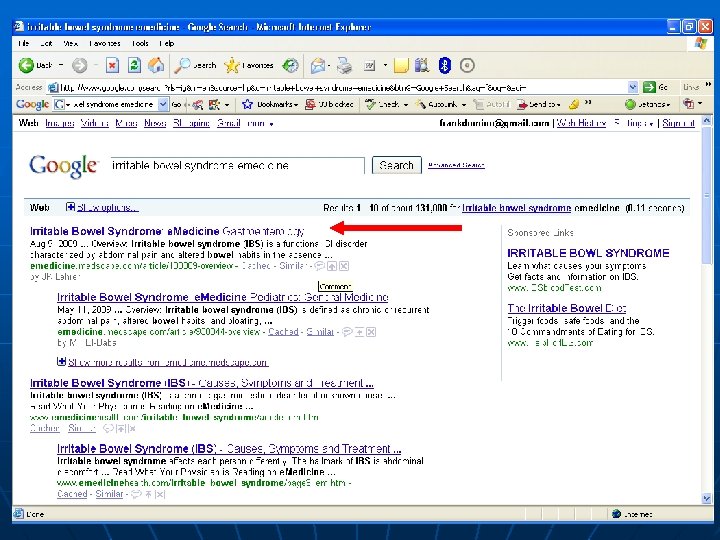The height and width of the screenshot is (540, 720).
Task: Click the promote arrow icon on first result
Action: click(x=332, y=266)
